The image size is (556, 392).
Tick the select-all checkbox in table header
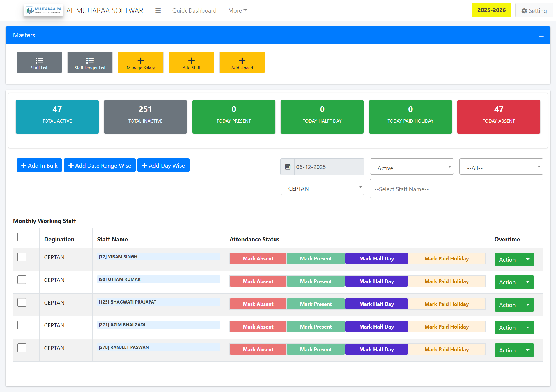pos(22,237)
